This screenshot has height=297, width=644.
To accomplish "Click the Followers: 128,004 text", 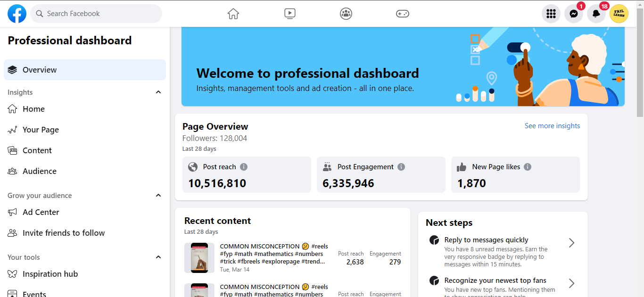I will click(215, 139).
